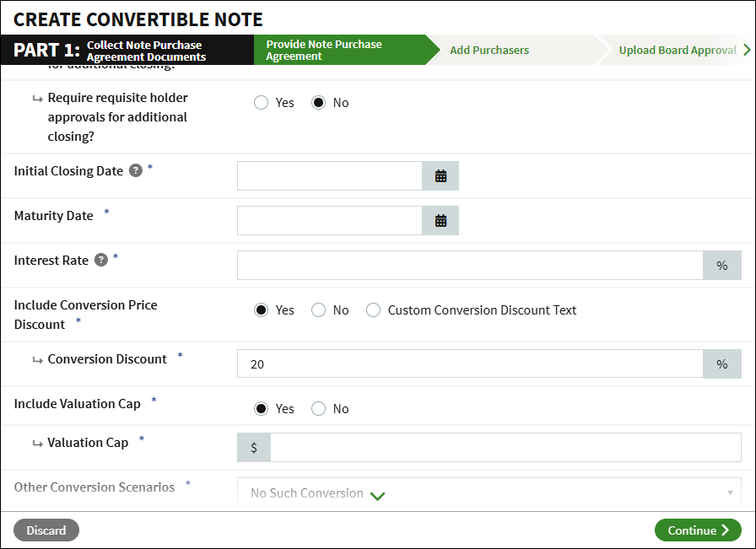Select No for Include Conversion Price Discount
Viewport: 756px width, 549px height.
[x=318, y=310]
